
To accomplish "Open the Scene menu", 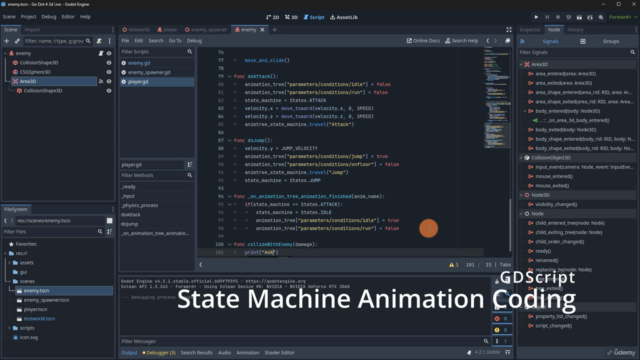I will (9, 17).
